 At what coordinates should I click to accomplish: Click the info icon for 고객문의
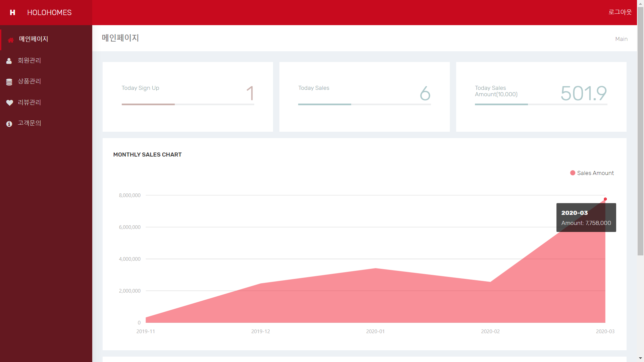pyautogui.click(x=9, y=124)
